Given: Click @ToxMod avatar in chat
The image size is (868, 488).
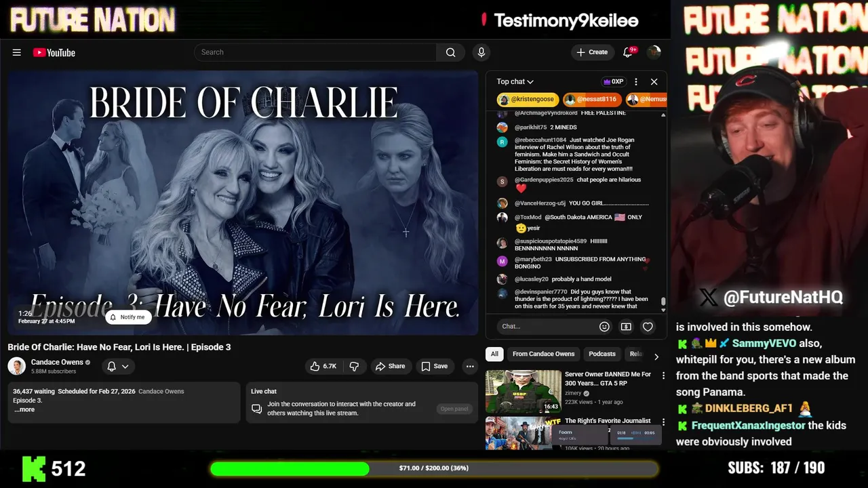Looking at the screenshot, I should click(x=502, y=218).
